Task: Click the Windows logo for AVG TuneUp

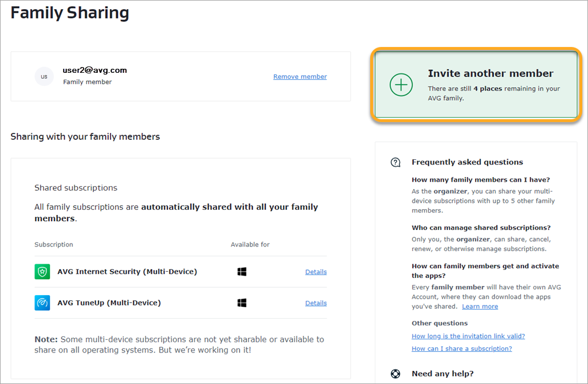Action: [x=242, y=303]
